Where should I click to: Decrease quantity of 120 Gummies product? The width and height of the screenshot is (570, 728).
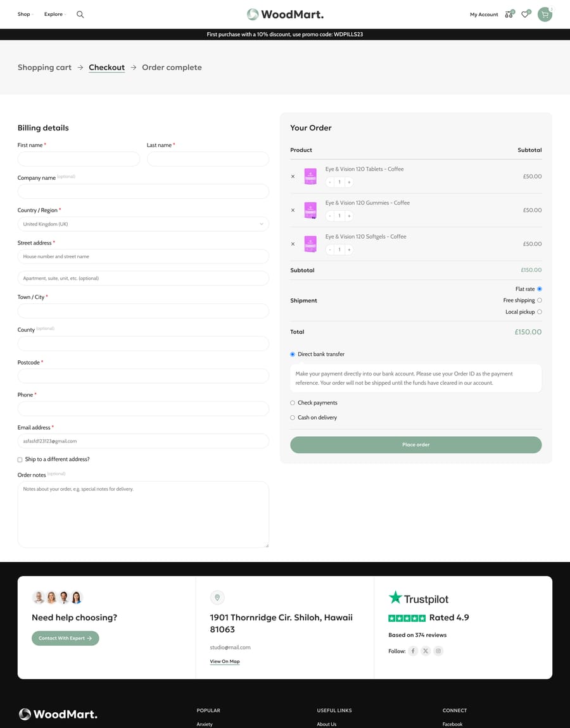pyautogui.click(x=330, y=216)
